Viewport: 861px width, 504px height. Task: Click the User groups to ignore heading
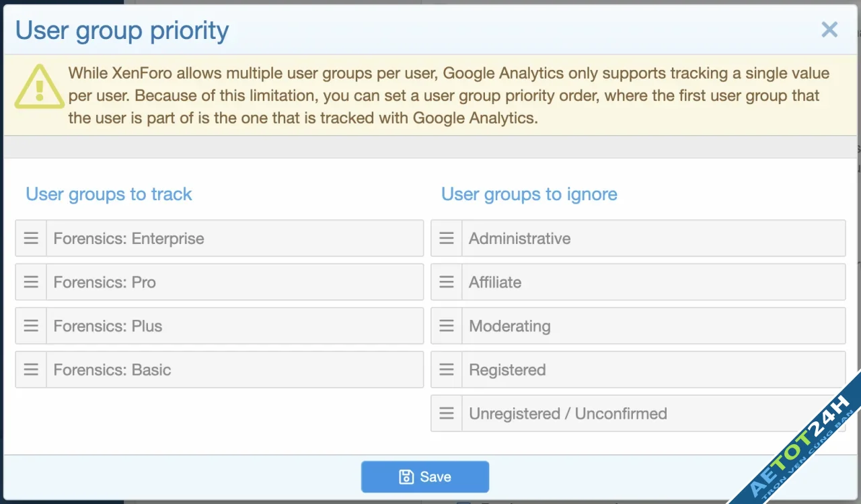pos(529,194)
